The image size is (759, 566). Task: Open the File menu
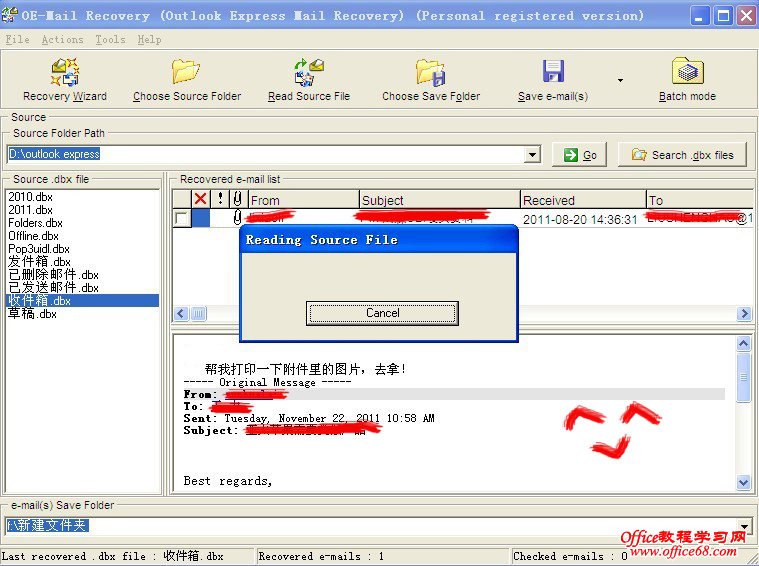point(17,39)
